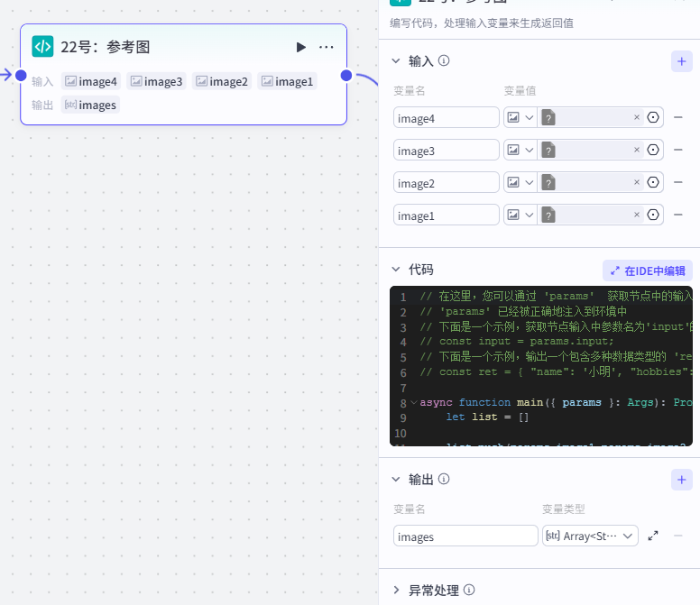The width and height of the screenshot is (700, 605).
Task: Open variable selector for image3 row
Action: 653,150
